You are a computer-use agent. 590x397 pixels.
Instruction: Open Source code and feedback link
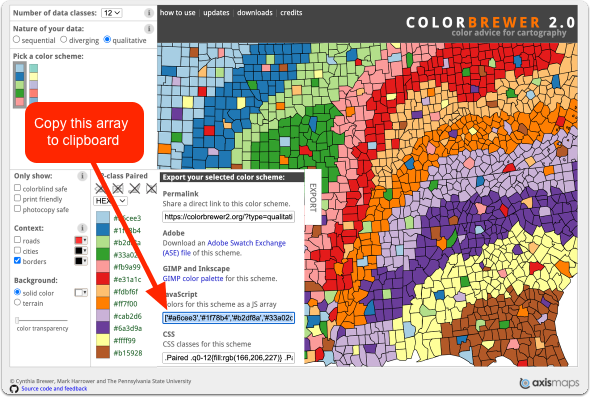(x=54, y=389)
